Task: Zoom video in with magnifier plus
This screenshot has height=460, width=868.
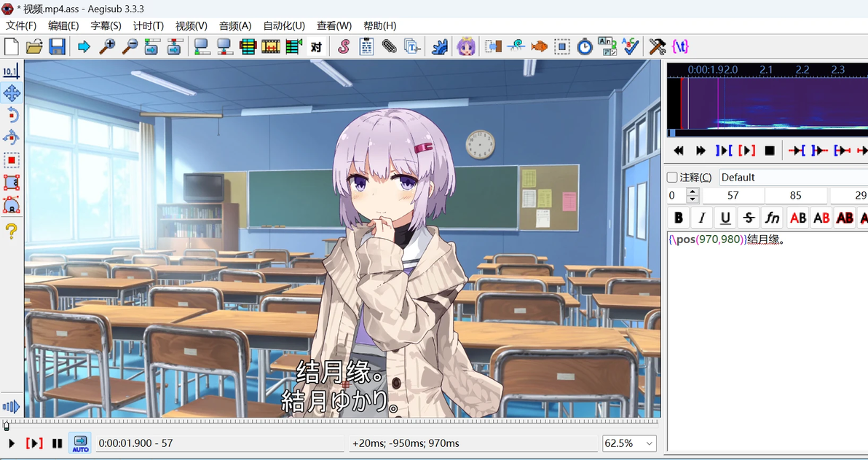Action: [x=107, y=47]
